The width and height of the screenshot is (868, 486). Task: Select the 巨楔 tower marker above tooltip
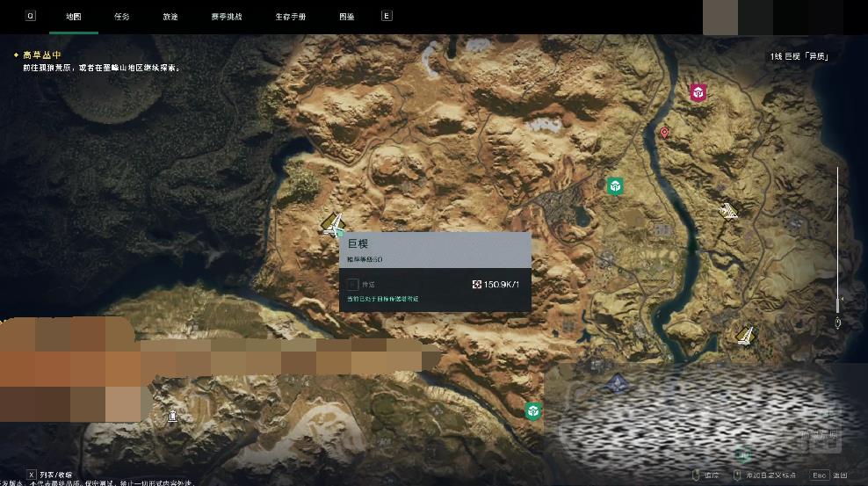pos(333,225)
